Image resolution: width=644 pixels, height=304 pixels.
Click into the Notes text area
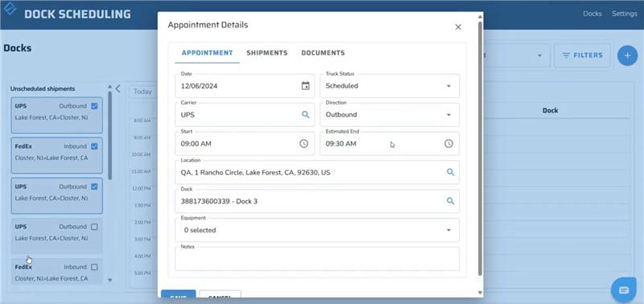point(317,259)
